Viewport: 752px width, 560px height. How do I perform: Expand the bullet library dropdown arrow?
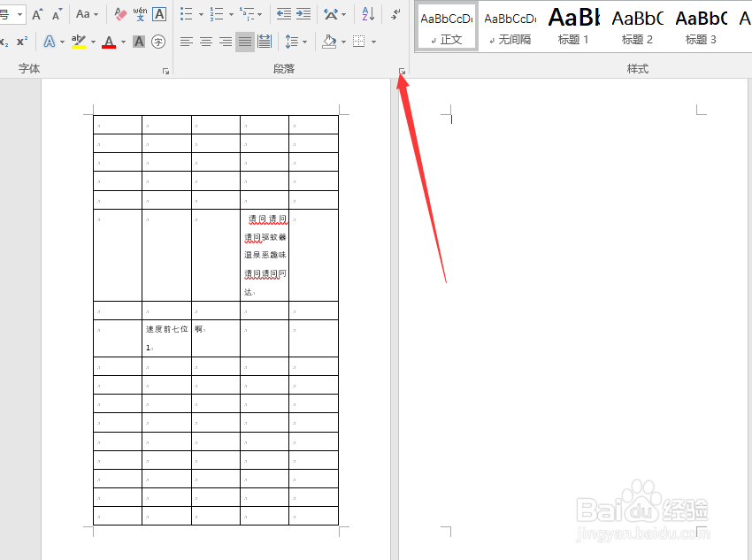201,15
